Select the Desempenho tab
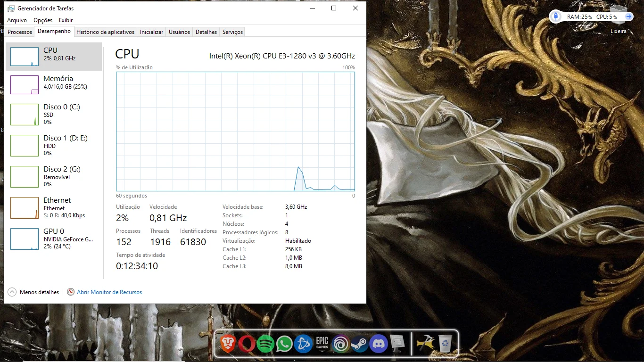This screenshot has width=644, height=362. 54,31
